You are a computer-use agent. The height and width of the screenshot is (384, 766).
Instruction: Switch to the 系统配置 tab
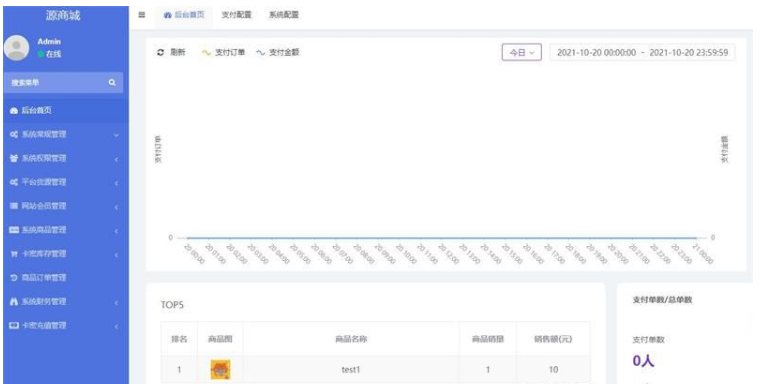point(284,15)
